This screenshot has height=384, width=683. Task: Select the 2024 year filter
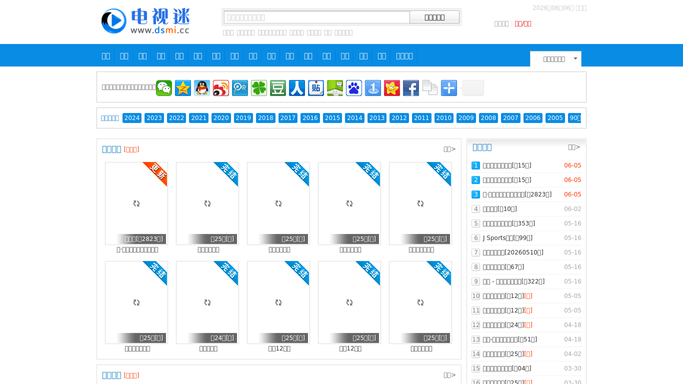tap(132, 118)
